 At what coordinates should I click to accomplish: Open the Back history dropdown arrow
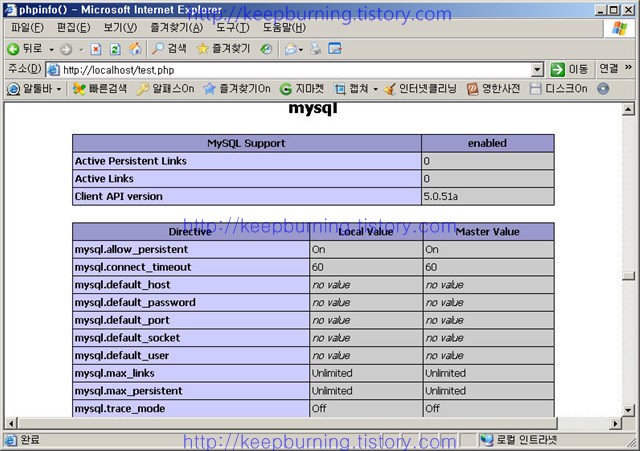(x=51, y=50)
